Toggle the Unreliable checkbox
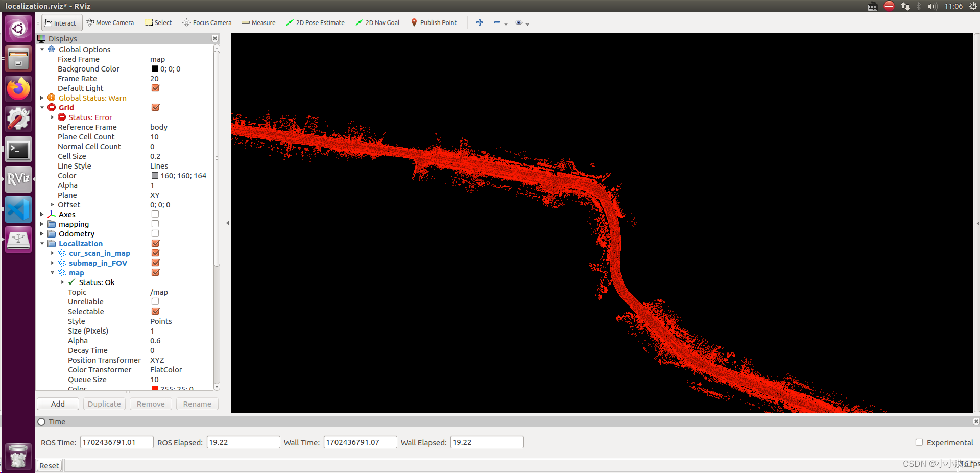980x473 pixels. click(x=155, y=301)
